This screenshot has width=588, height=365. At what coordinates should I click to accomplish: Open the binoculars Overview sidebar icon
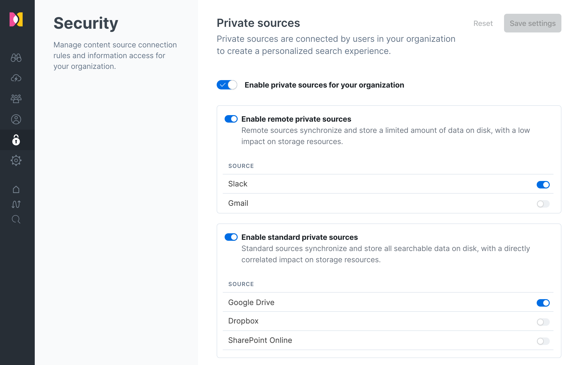tap(16, 58)
